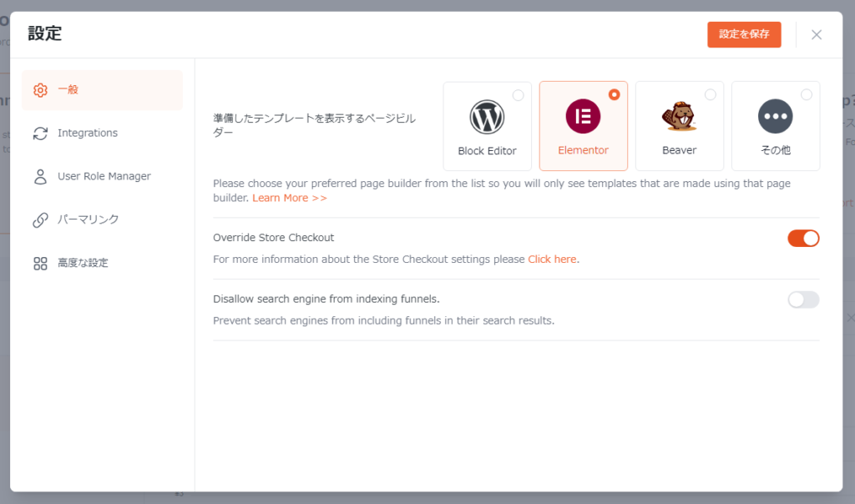
Task: Click the Please choose page builder description
Action: point(502,191)
